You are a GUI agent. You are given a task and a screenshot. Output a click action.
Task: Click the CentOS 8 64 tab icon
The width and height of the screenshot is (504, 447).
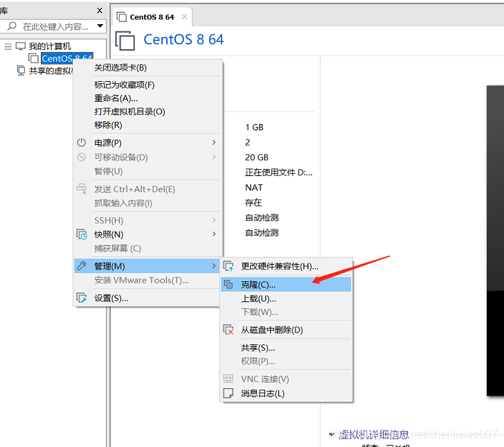click(x=122, y=17)
